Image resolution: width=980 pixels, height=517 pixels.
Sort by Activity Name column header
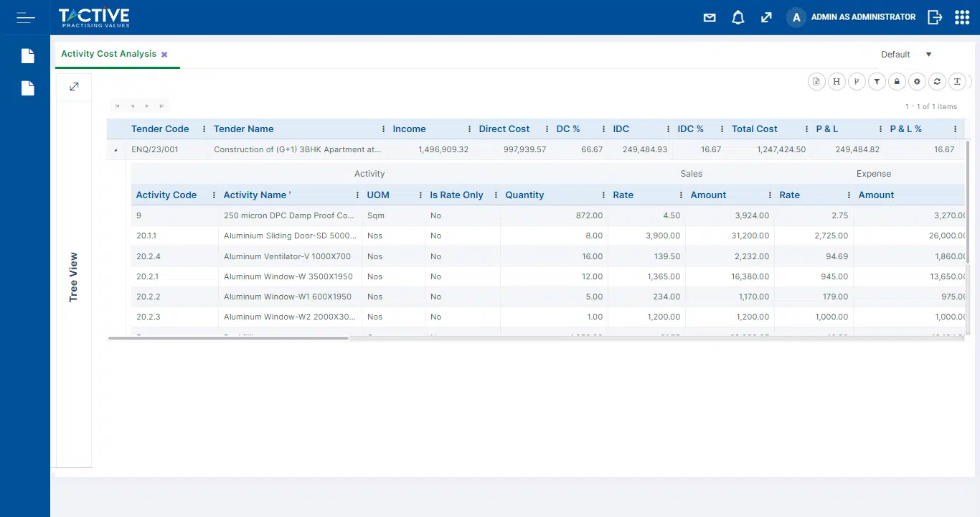255,195
